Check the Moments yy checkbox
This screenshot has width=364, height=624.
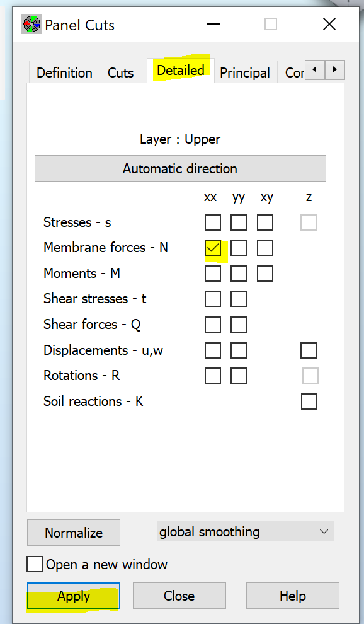click(x=239, y=274)
